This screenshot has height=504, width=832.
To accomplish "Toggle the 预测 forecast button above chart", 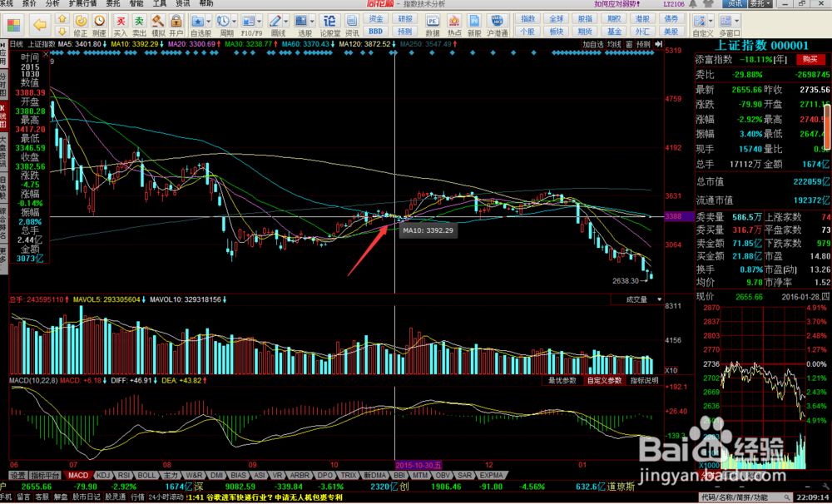I will (643, 45).
